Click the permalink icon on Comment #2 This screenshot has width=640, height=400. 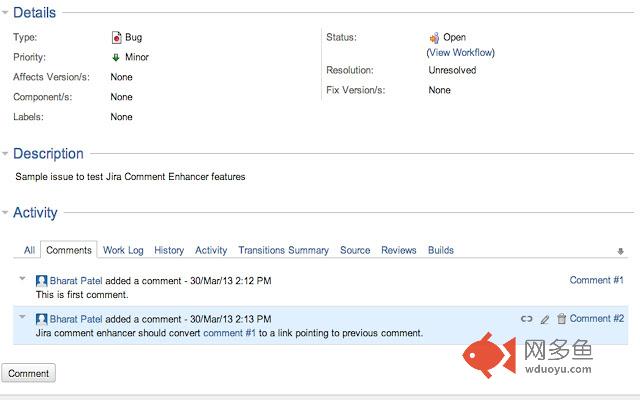pyautogui.click(x=527, y=319)
